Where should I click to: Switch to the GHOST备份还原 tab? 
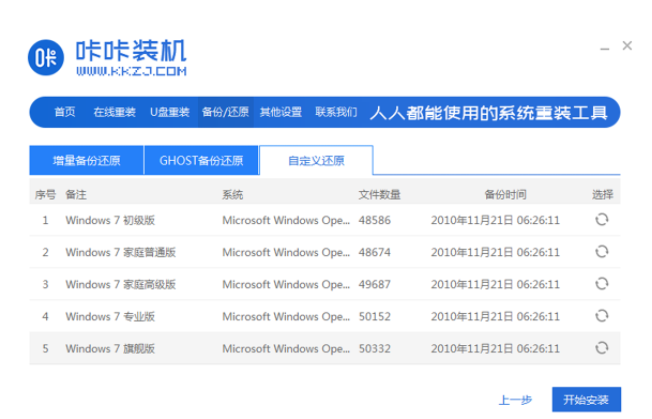click(201, 160)
